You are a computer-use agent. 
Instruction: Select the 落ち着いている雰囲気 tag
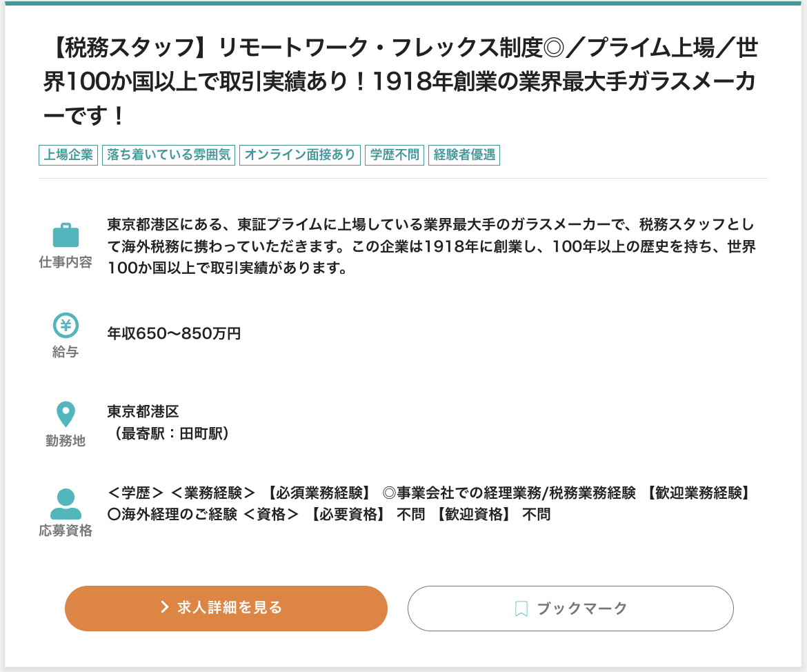point(168,155)
